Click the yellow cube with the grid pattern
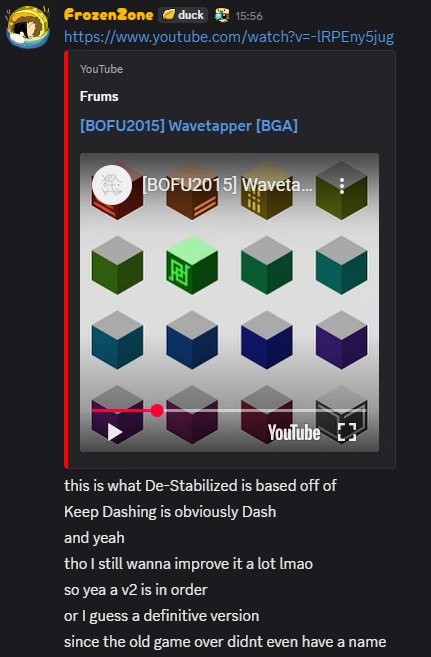The width and height of the screenshot is (431, 657). [x=267, y=191]
